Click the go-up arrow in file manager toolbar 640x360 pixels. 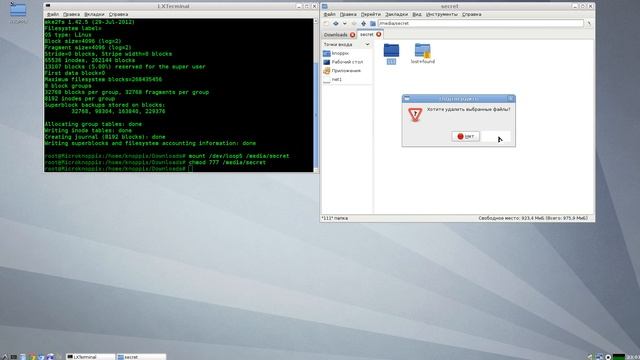(x=363, y=24)
